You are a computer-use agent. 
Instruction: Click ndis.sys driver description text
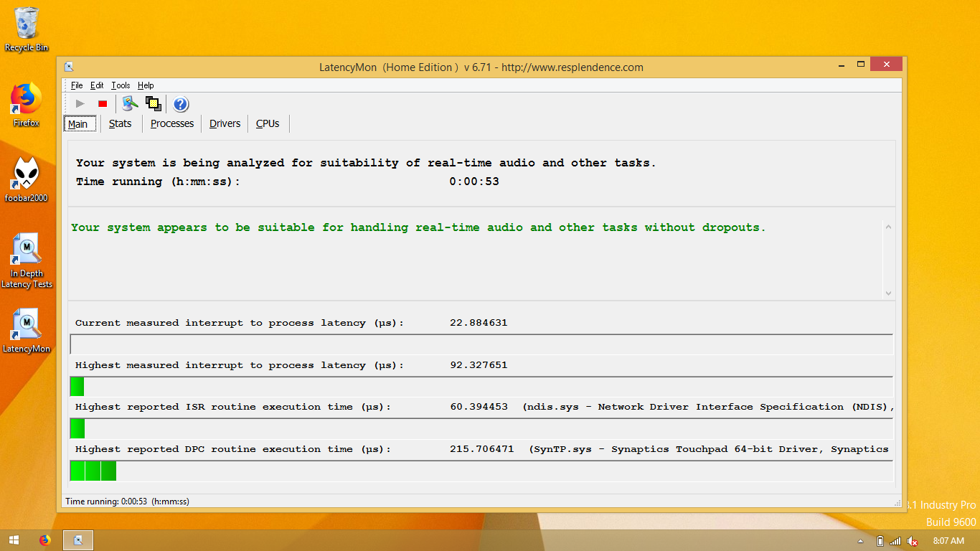click(x=709, y=407)
